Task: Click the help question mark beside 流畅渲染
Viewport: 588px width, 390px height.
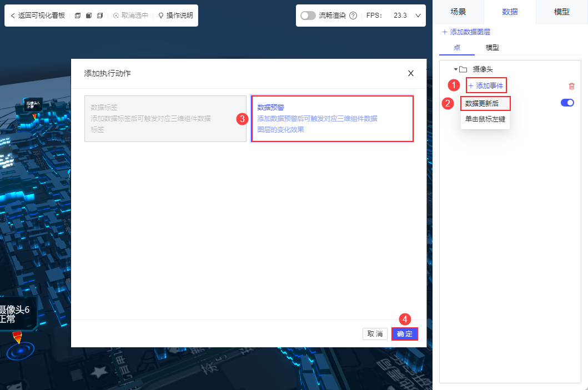Action: [x=353, y=16]
